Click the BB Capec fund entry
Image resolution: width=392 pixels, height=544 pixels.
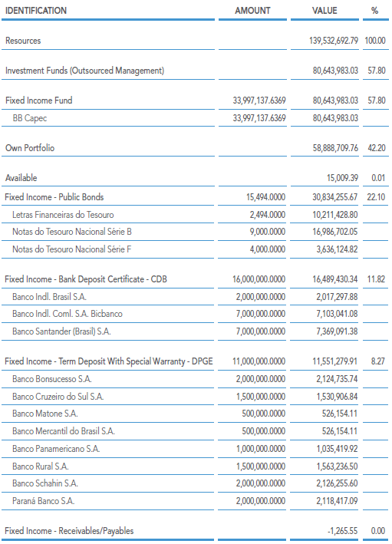click(29, 118)
